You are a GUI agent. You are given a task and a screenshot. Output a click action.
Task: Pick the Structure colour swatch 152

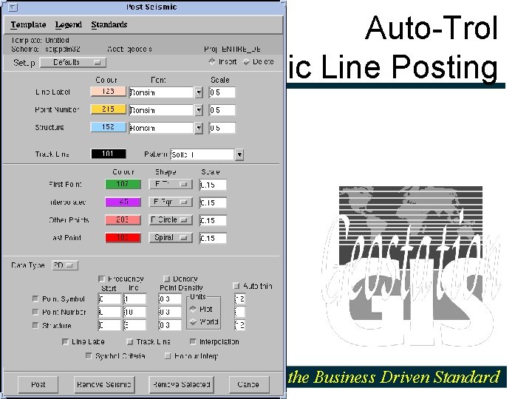coord(108,127)
